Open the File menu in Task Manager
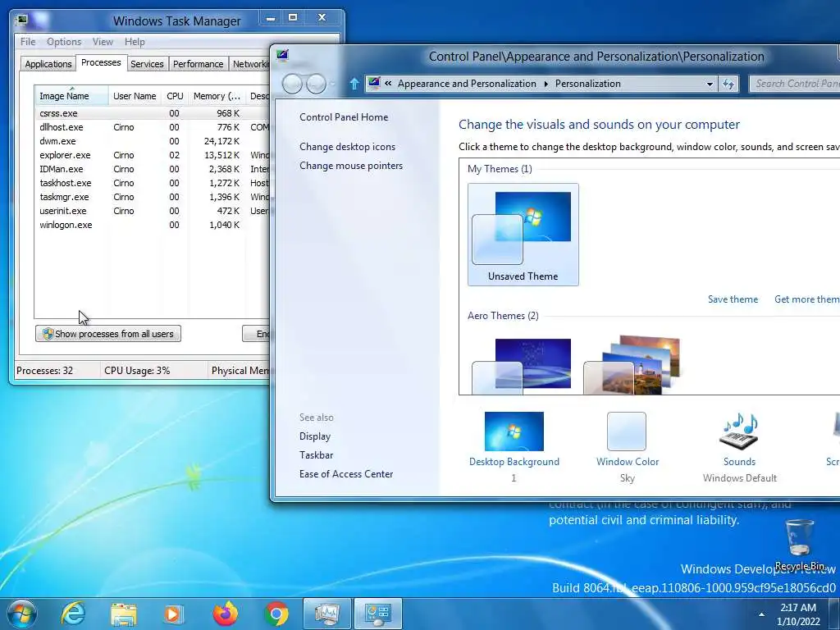 [x=28, y=41]
